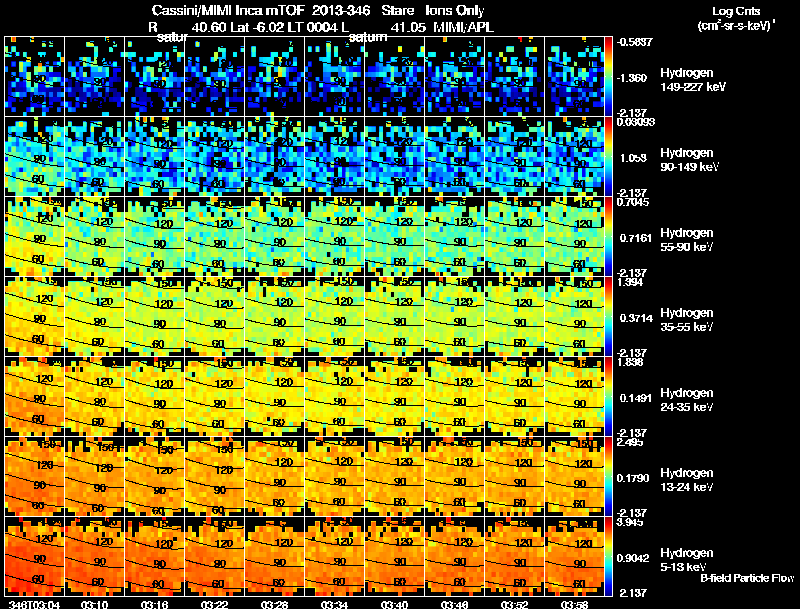Click the '0.9042' color scale value
The image size is (800, 609).
click(633, 558)
